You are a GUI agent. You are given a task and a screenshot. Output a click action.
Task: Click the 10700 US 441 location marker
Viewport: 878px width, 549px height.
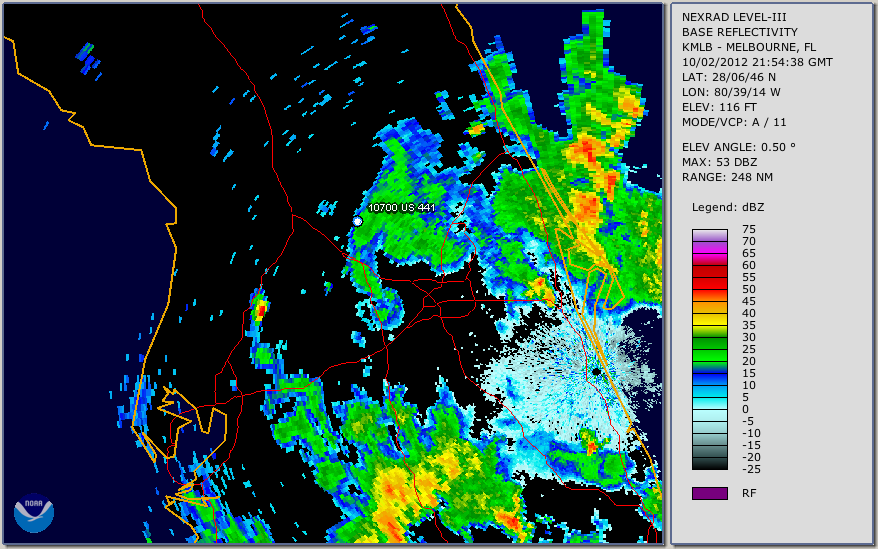357,221
